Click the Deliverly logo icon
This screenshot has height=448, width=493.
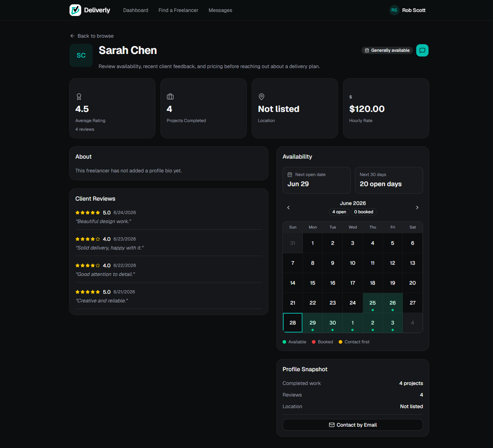coord(75,10)
